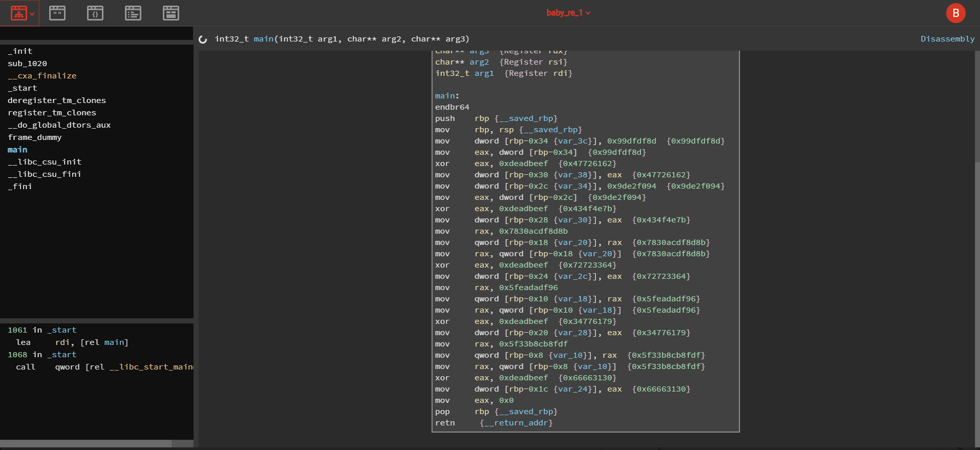Select __do_global_dtors_aux in the function list
Screen dimensions: 980x450
click(59, 125)
